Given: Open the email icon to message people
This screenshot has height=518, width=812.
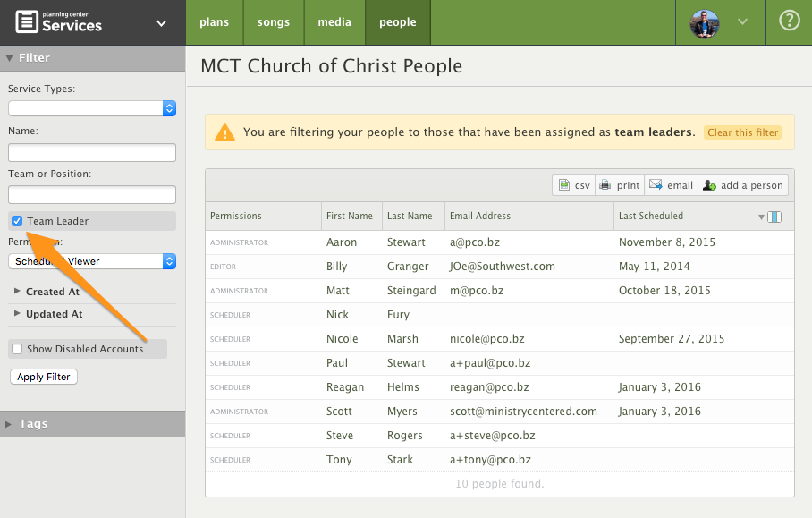Looking at the screenshot, I should click(670, 185).
